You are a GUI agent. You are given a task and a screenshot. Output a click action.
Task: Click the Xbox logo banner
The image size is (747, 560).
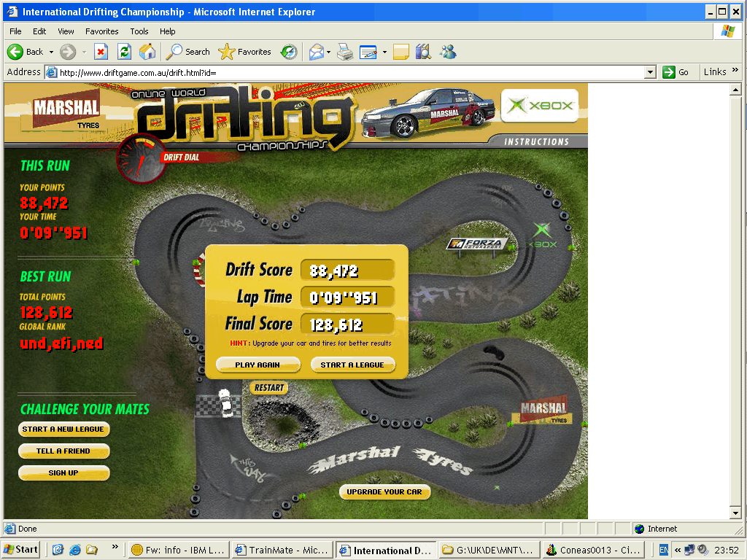540,105
